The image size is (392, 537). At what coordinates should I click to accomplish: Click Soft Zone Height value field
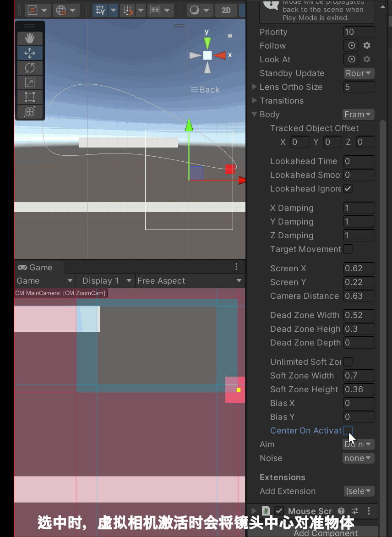[359, 389]
